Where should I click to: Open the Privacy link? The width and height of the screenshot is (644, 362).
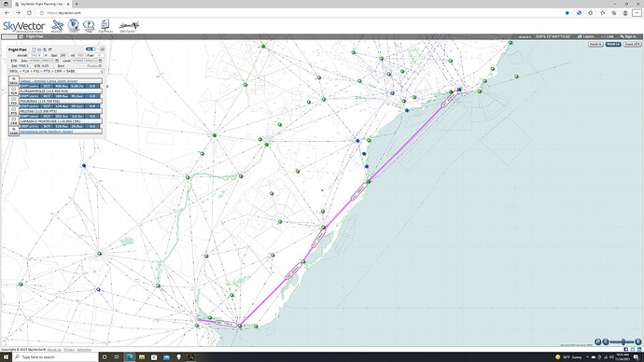pyautogui.click(x=69, y=350)
